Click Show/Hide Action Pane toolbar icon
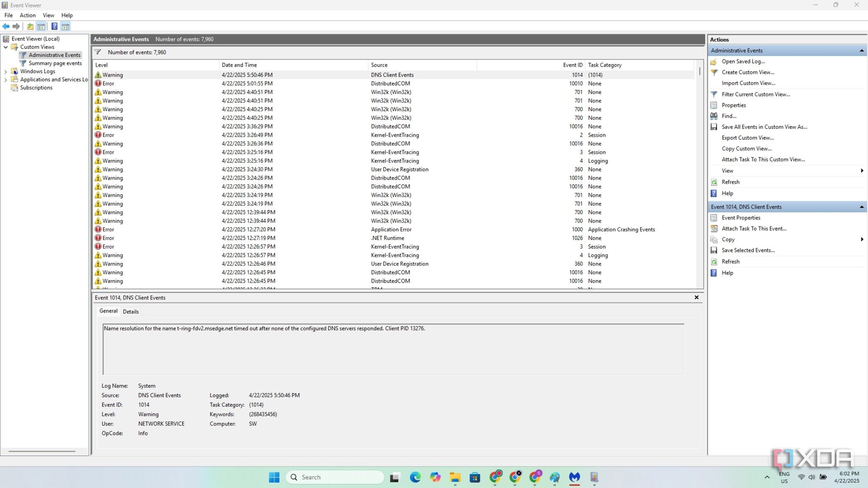868x488 pixels. (65, 26)
